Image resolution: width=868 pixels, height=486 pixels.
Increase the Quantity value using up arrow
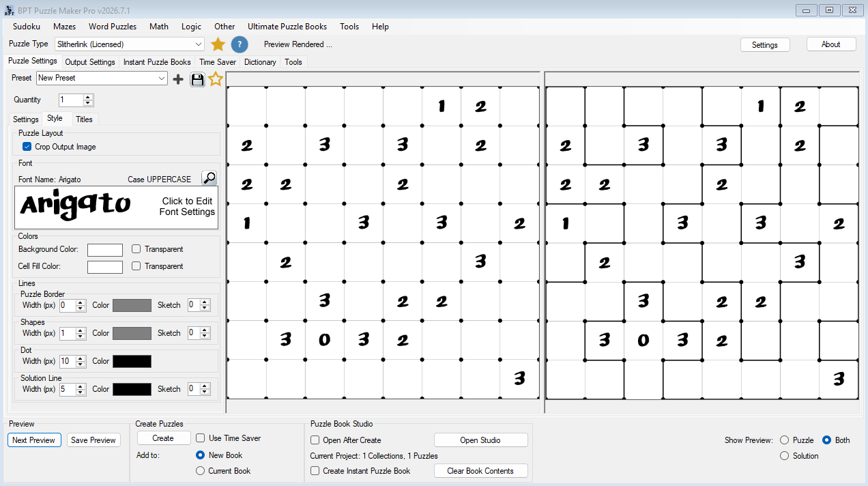(x=88, y=97)
